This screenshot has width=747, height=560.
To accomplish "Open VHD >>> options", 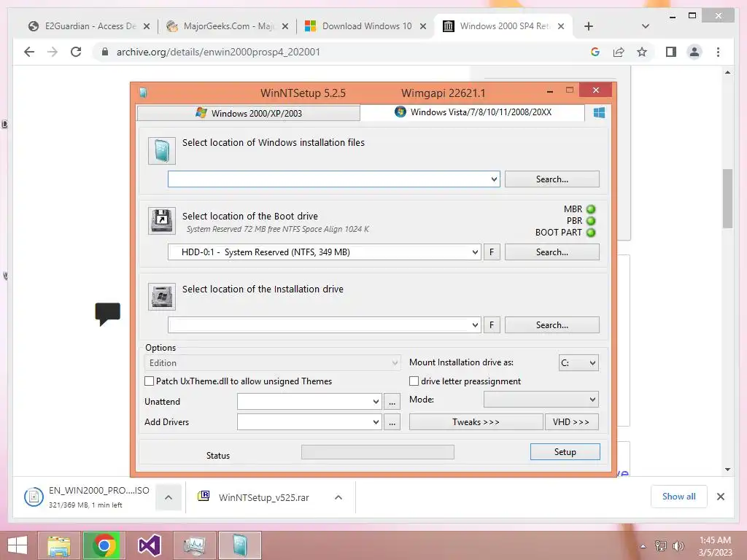I will 571,422.
